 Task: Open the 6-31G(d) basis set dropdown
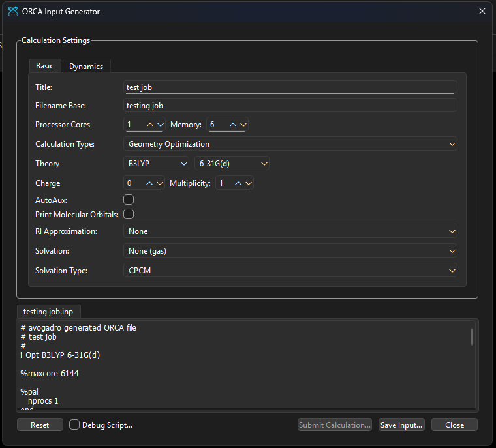232,164
